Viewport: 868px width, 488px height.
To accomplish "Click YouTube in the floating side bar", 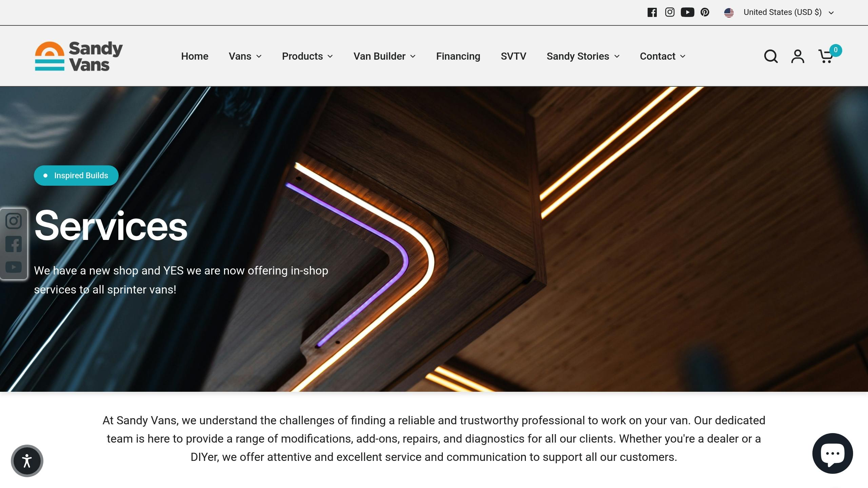I will pyautogui.click(x=14, y=267).
